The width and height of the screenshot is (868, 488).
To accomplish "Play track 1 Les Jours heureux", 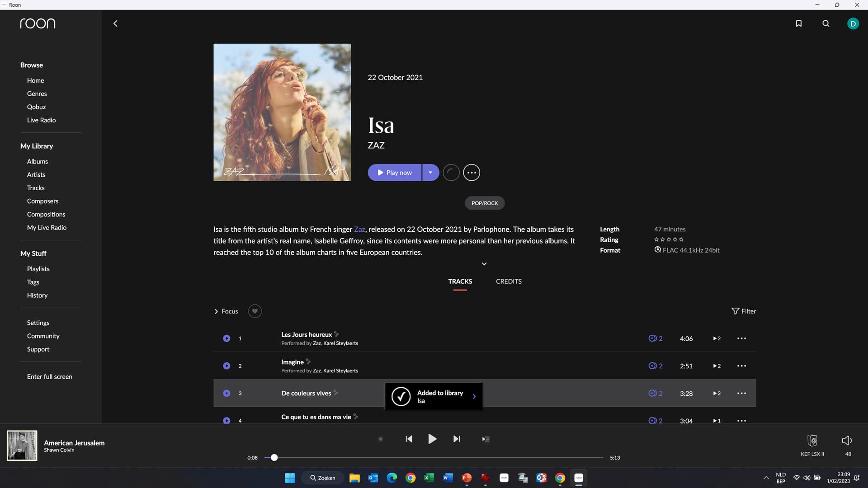I will pos(226,338).
